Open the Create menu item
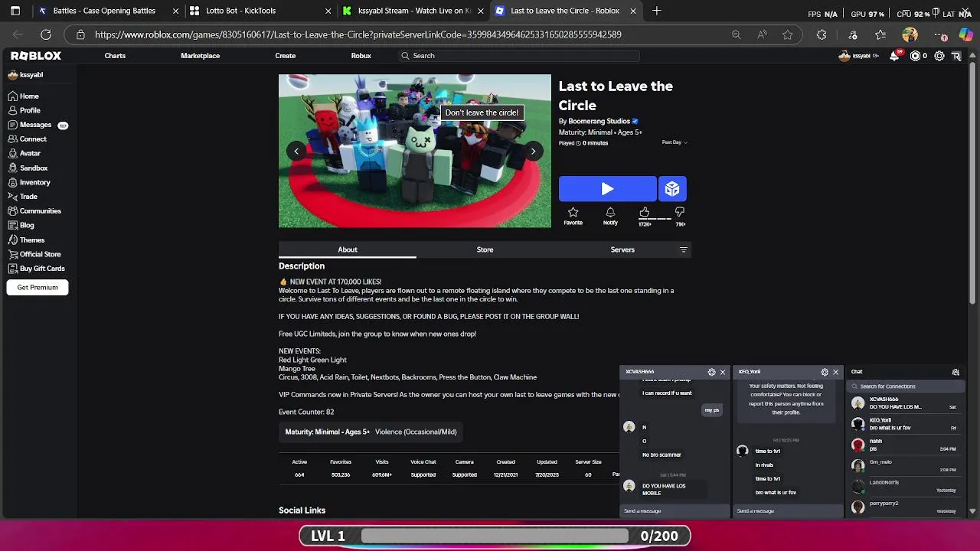 [x=285, y=56]
